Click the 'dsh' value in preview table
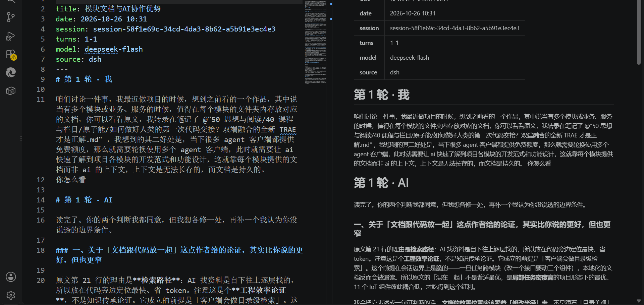The image size is (644, 305). pos(395,72)
